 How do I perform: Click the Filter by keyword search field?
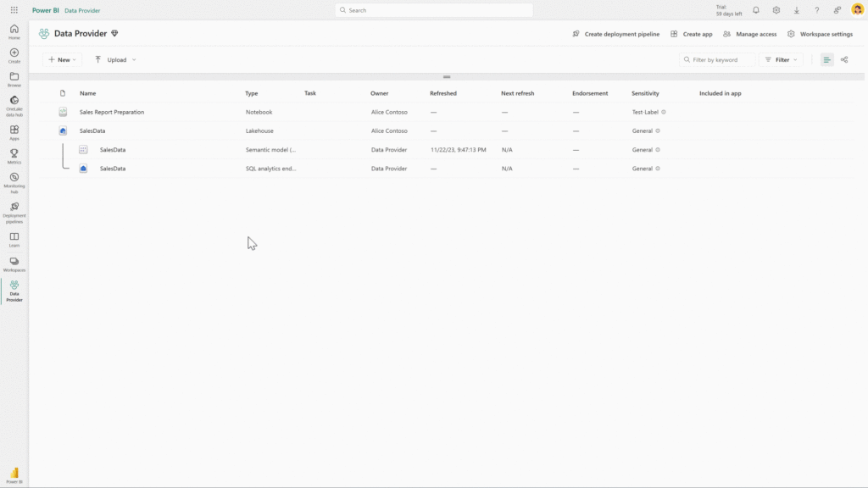(716, 59)
